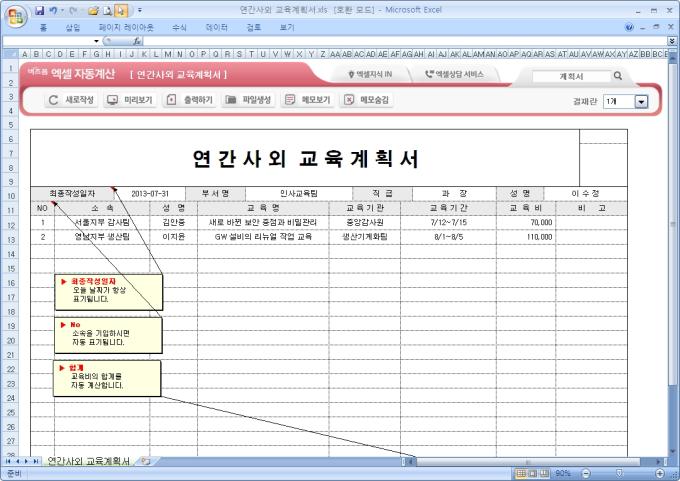The height and width of the screenshot is (481, 680).
Task: Go to the first sheet with the tab arrow
Action: point(8,461)
